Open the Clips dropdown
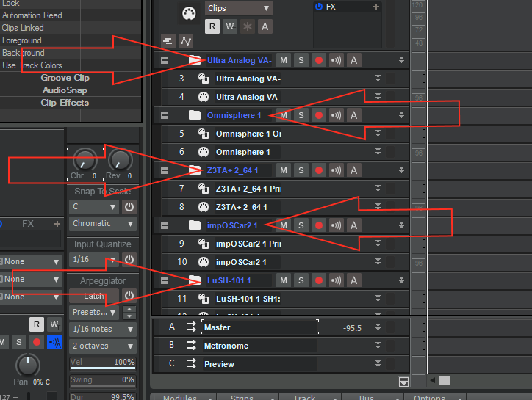Viewport: 532px width, 400px height. coord(238,8)
